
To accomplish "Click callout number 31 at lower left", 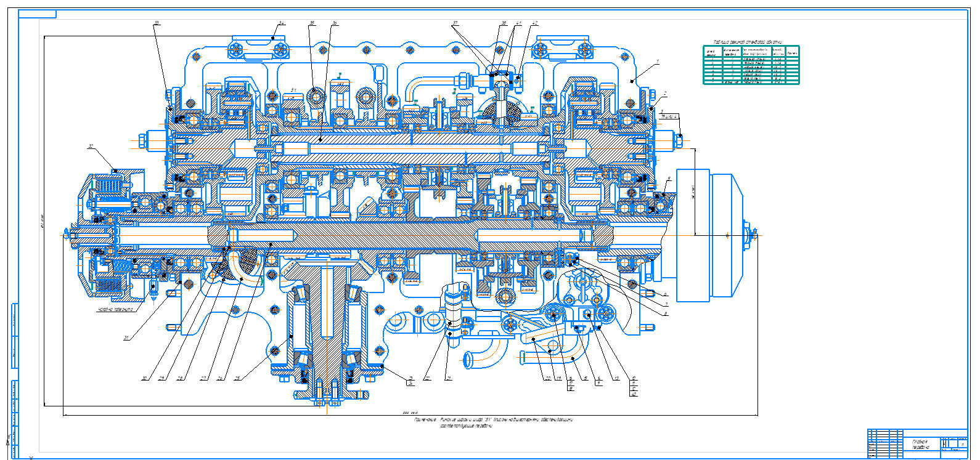I will point(126,337).
